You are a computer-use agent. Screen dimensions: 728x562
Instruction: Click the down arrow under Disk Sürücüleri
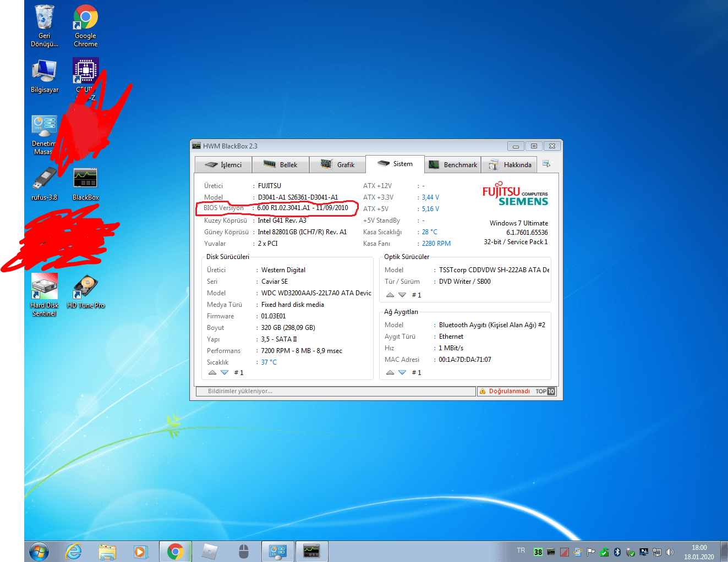[x=225, y=373]
